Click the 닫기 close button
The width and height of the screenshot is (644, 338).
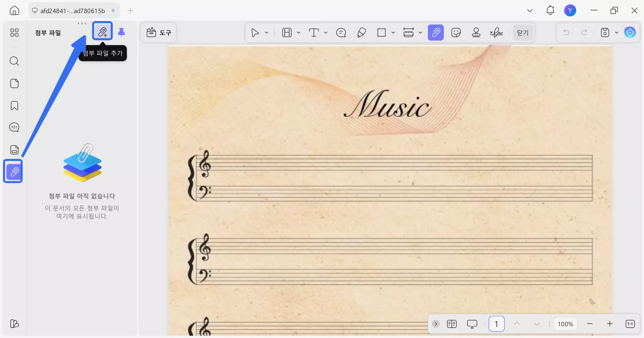point(523,33)
